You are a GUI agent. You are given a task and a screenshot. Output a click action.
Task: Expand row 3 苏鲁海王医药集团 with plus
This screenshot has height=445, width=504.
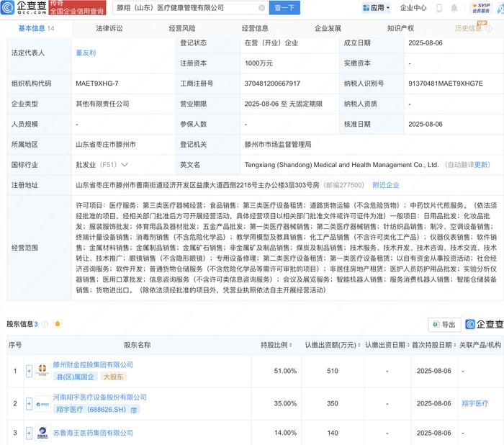point(29,433)
